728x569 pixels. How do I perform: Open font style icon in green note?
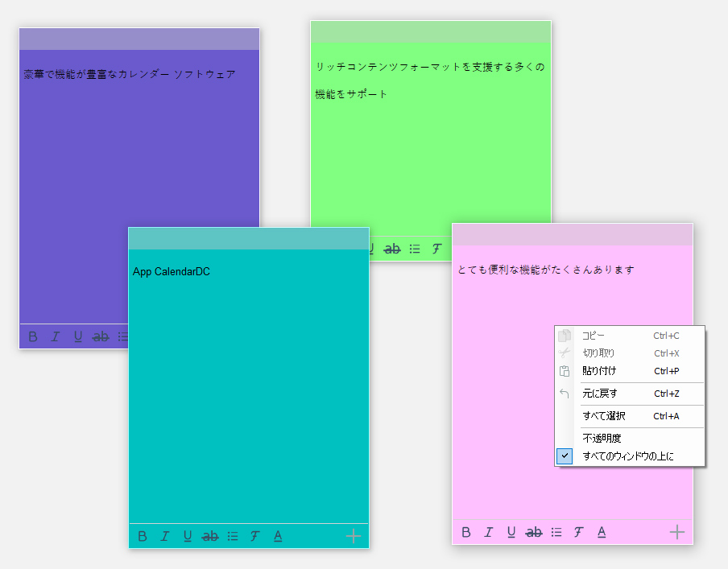(x=437, y=249)
